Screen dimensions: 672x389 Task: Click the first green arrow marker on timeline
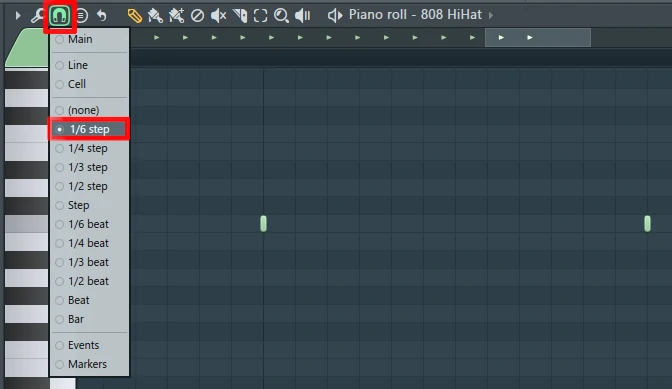coord(157,38)
